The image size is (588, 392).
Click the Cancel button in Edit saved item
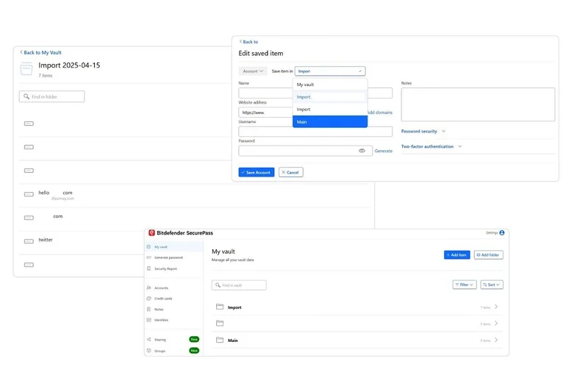point(290,172)
